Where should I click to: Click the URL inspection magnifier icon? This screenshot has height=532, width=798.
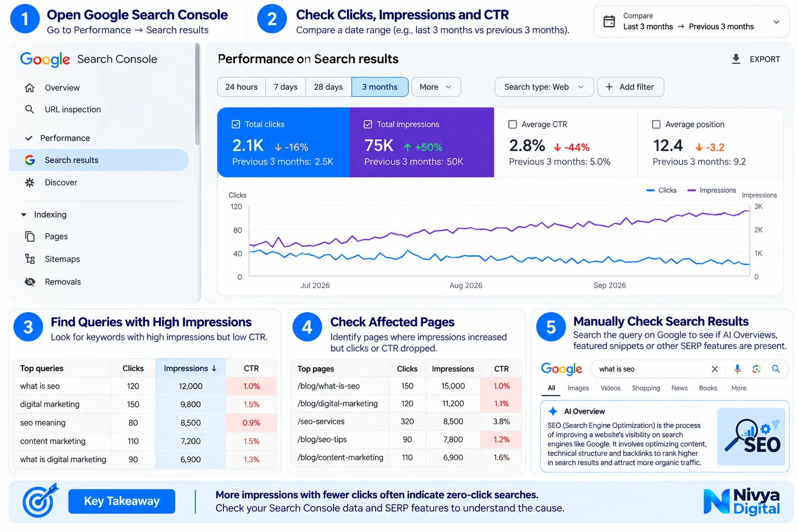point(30,109)
